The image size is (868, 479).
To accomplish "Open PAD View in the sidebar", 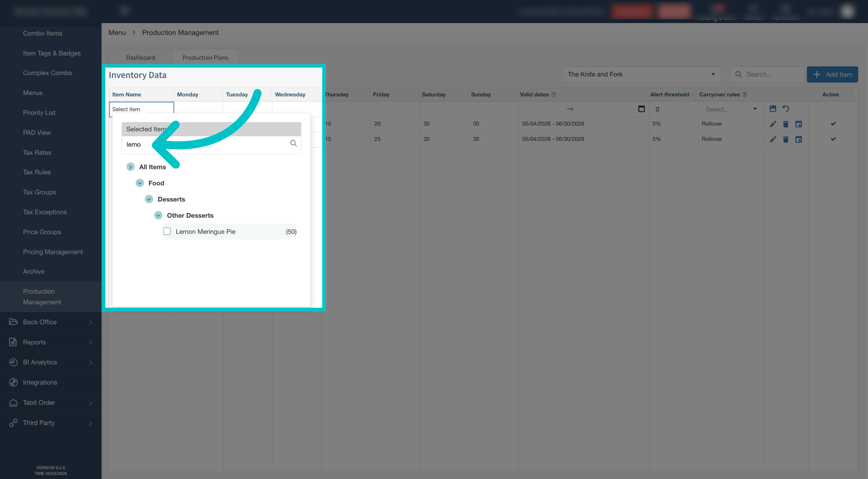I will point(37,133).
